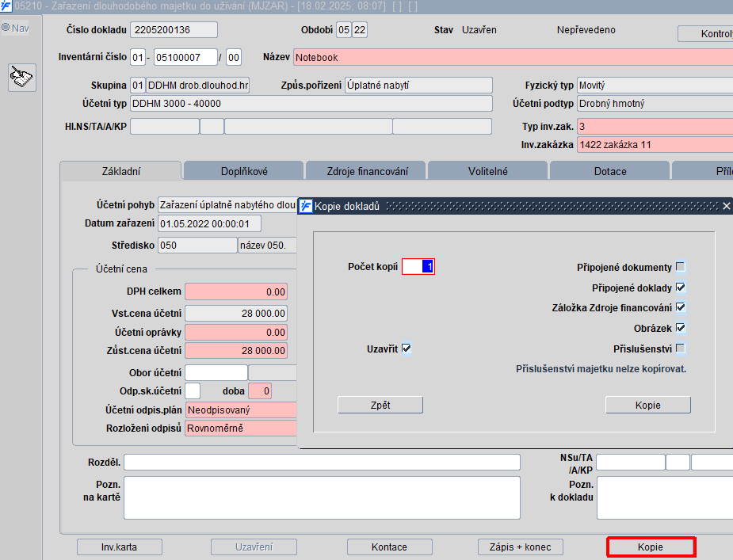Screen dimensions: 733x560
Task: Click the Kopie dokladů dialog logo icon
Action: pyautogui.click(x=306, y=206)
